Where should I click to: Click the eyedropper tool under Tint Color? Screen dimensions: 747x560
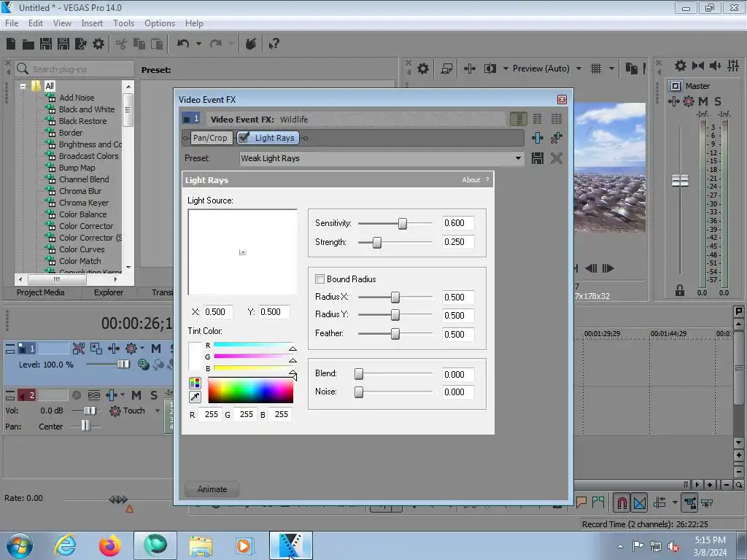[x=195, y=397]
